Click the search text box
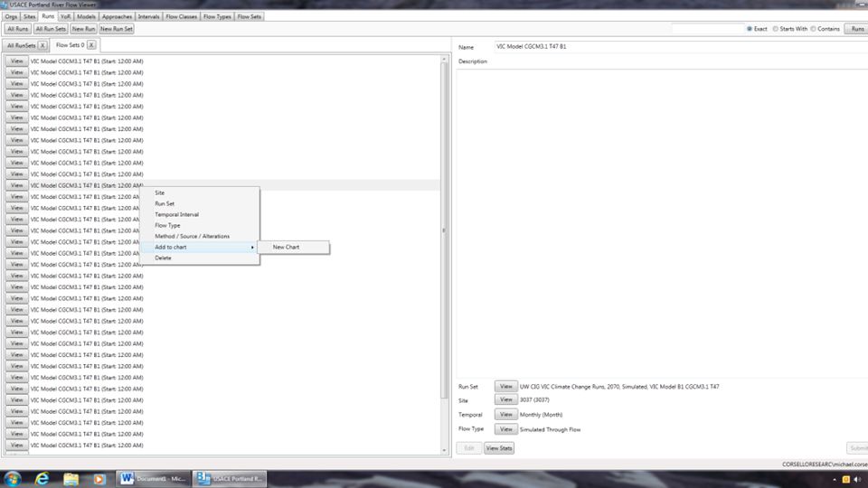The width and height of the screenshot is (868, 488). 707,29
